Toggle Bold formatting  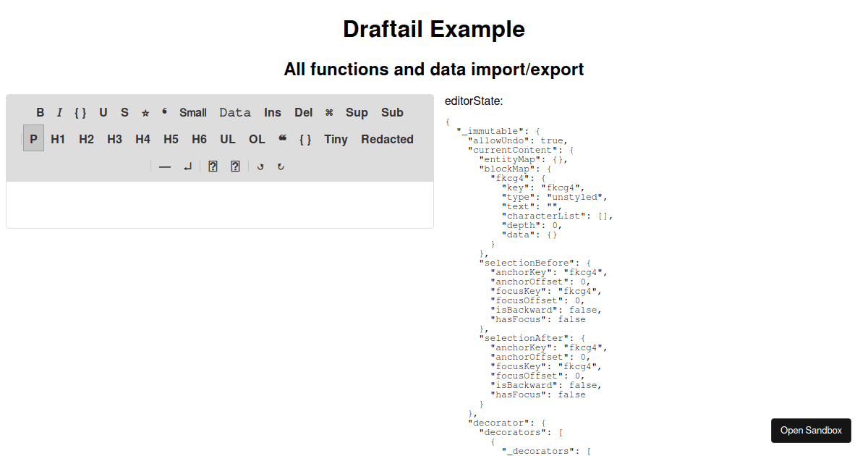tap(41, 112)
